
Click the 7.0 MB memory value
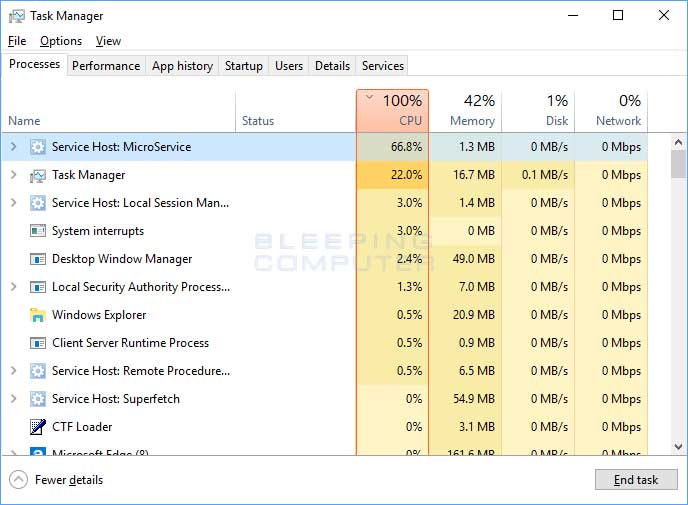pyautogui.click(x=477, y=287)
